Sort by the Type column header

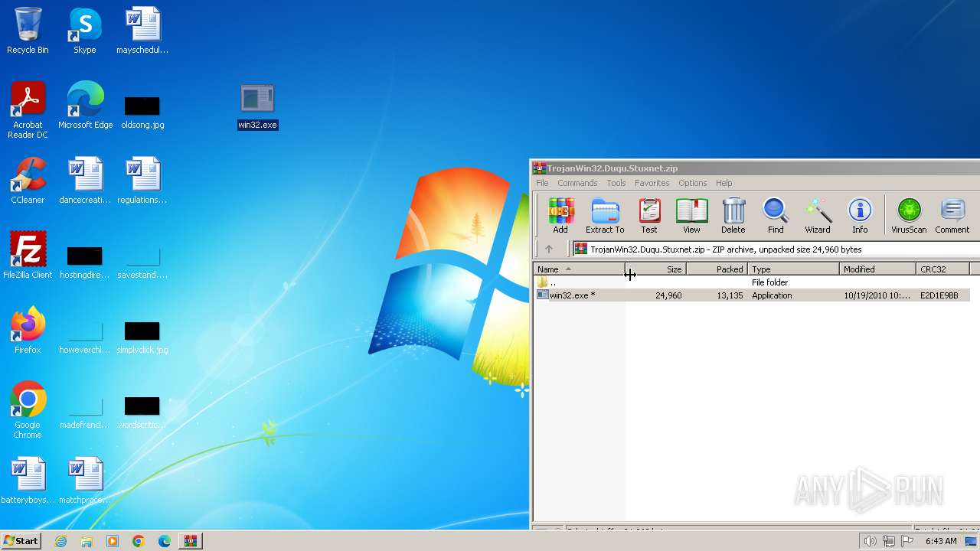click(x=794, y=269)
